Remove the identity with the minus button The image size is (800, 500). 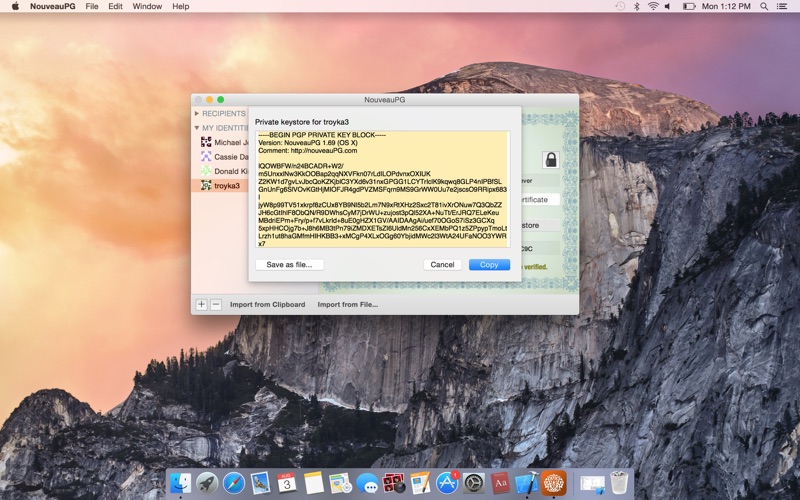click(216, 304)
